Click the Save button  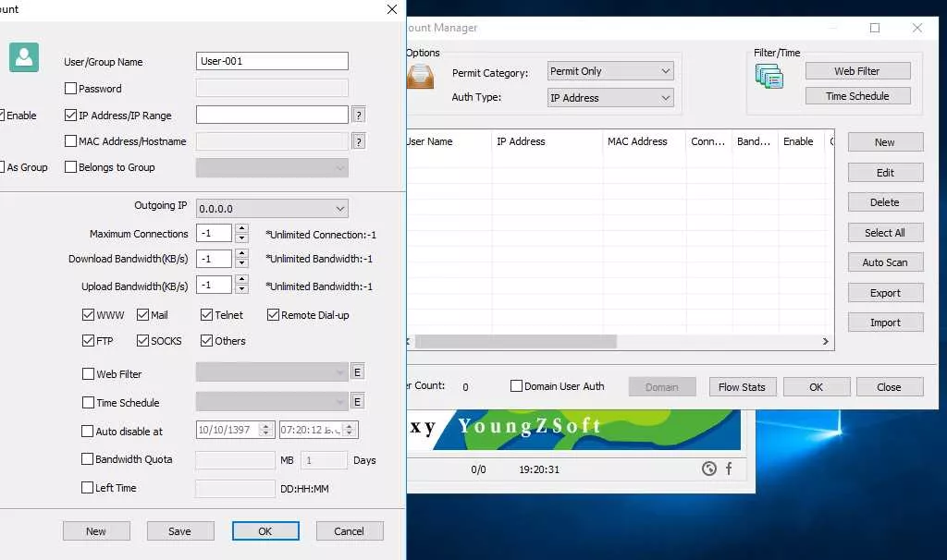[x=180, y=531]
